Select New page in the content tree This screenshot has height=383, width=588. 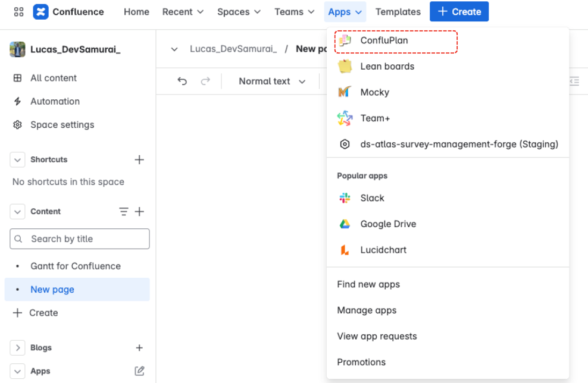click(77, 289)
